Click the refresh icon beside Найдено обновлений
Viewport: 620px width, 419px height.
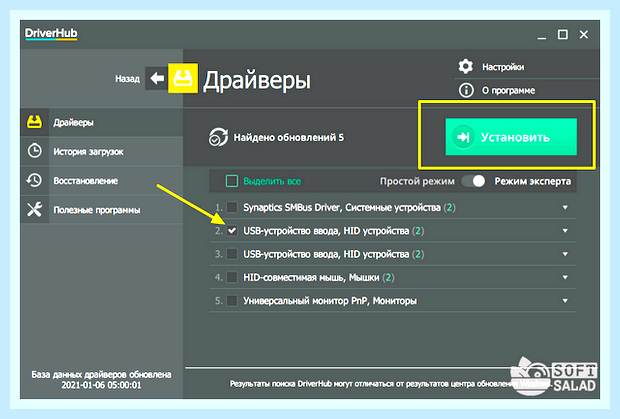pyautogui.click(x=218, y=137)
